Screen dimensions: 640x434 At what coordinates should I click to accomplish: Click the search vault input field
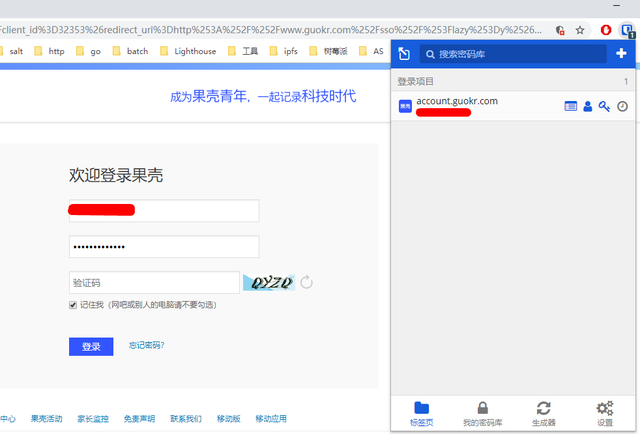pyautogui.click(x=513, y=54)
